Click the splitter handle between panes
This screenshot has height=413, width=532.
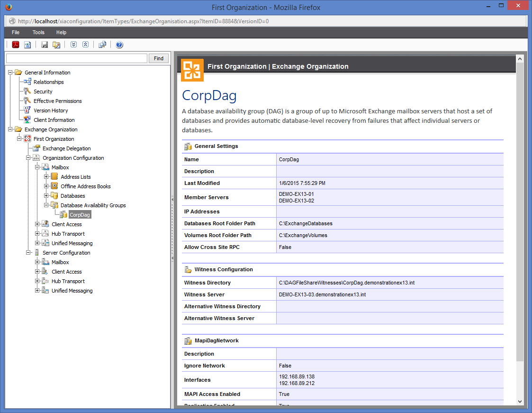pos(172,229)
